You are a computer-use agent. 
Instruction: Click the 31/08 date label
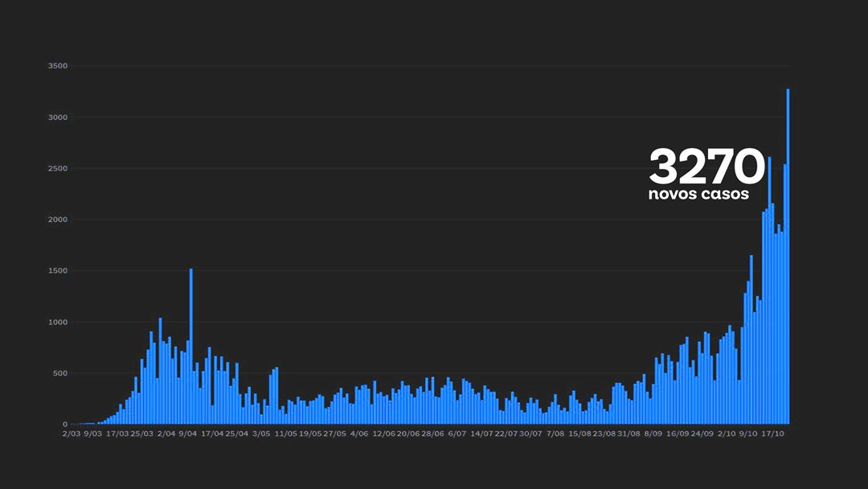[628, 434]
